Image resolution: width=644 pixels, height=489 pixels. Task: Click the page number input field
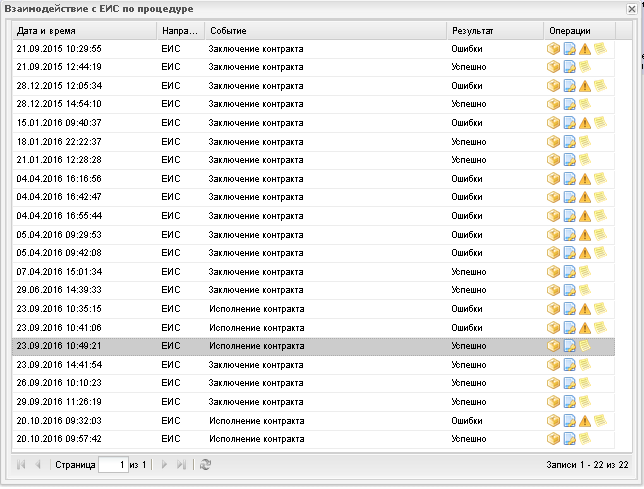(x=113, y=465)
